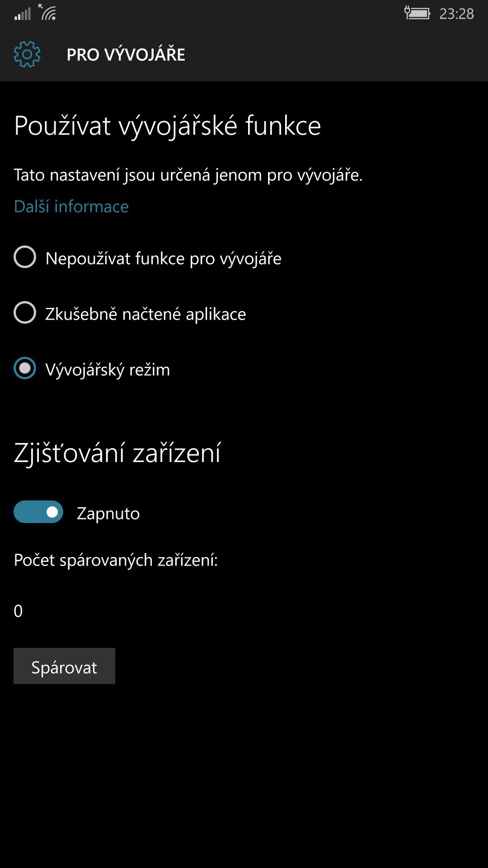Open the Další informace link
488x868 pixels.
[x=71, y=207]
